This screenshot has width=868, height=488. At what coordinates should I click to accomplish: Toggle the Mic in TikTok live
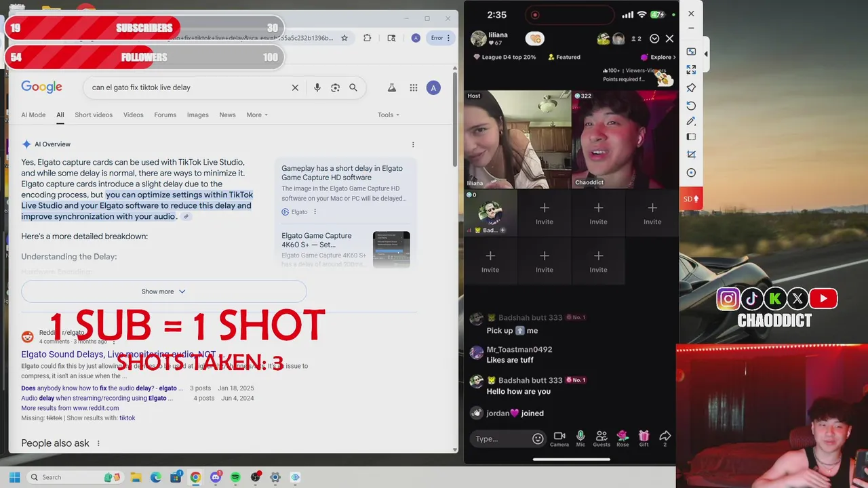tap(580, 439)
